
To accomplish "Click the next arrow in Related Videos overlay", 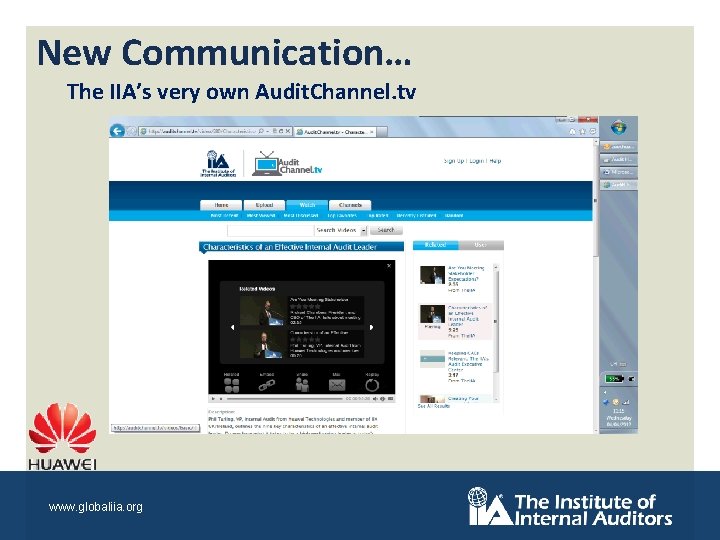I will pyautogui.click(x=371, y=327).
